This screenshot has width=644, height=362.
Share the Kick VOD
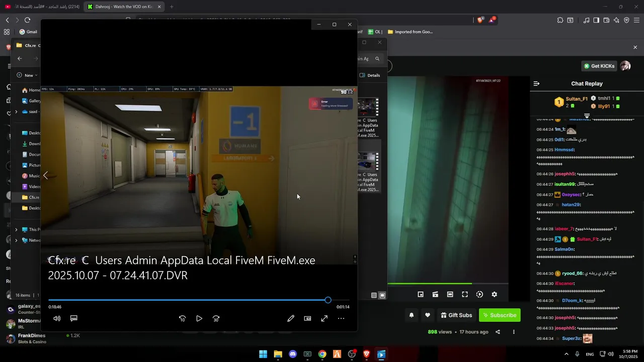coord(498,332)
